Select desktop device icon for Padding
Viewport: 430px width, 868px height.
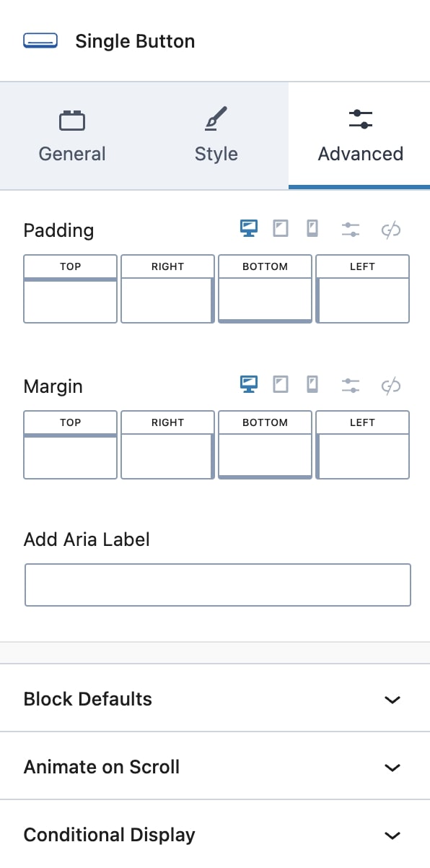(x=248, y=229)
